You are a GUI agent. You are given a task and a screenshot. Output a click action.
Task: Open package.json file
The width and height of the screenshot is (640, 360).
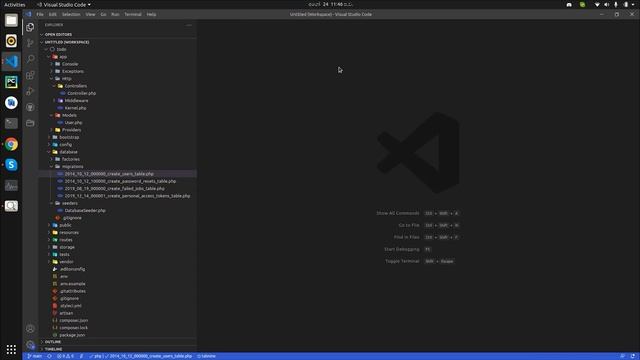coord(72,335)
